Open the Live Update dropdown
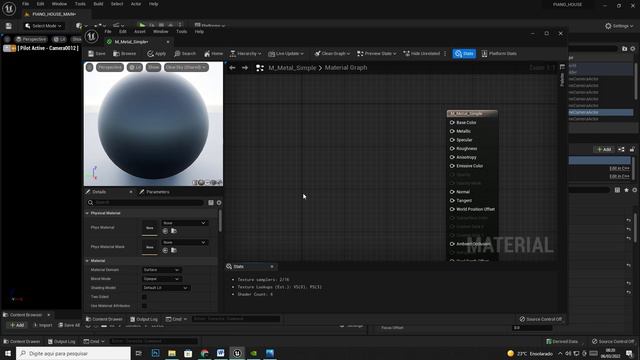This screenshot has height=360, width=640. (x=286, y=53)
